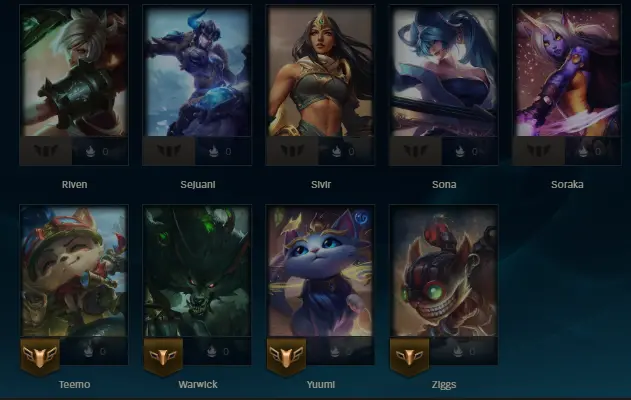Select the Riven champion portrait
631x400 pixels.
pyautogui.click(x=74, y=71)
